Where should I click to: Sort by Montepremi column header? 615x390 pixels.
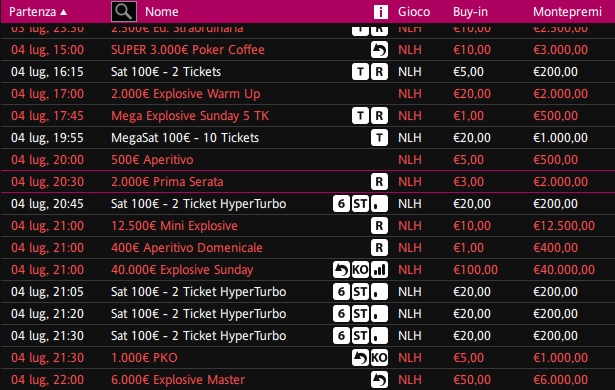pos(567,12)
